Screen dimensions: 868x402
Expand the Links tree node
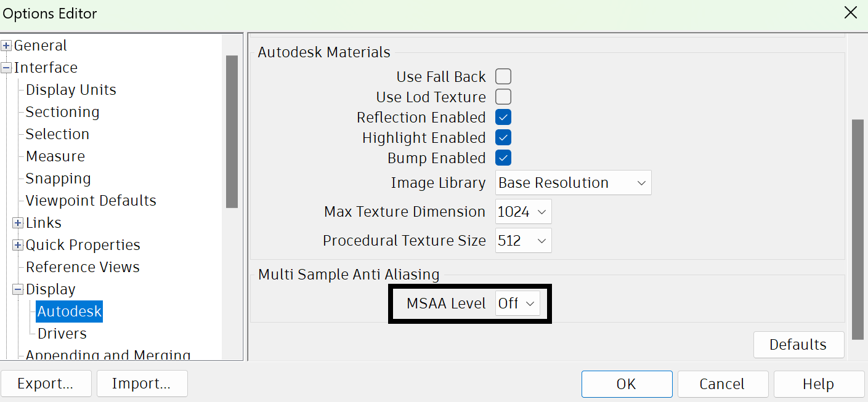[x=17, y=222]
